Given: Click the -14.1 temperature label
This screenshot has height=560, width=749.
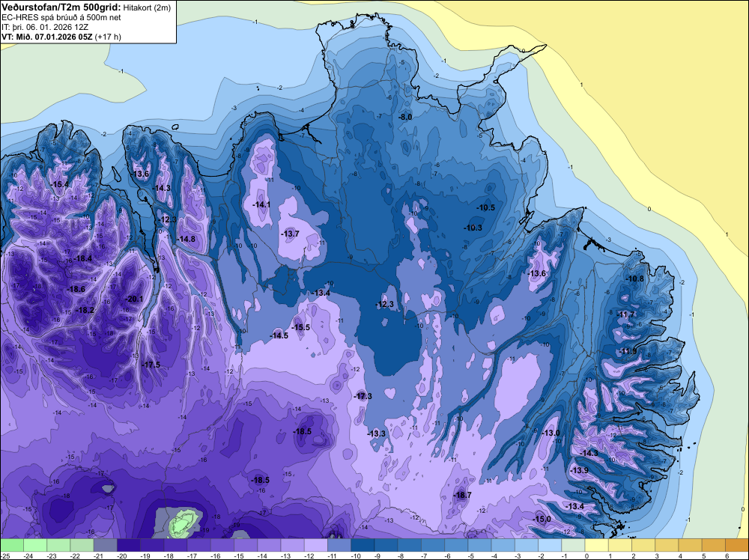Looking at the screenshot, I should click(x=261, y=204).
